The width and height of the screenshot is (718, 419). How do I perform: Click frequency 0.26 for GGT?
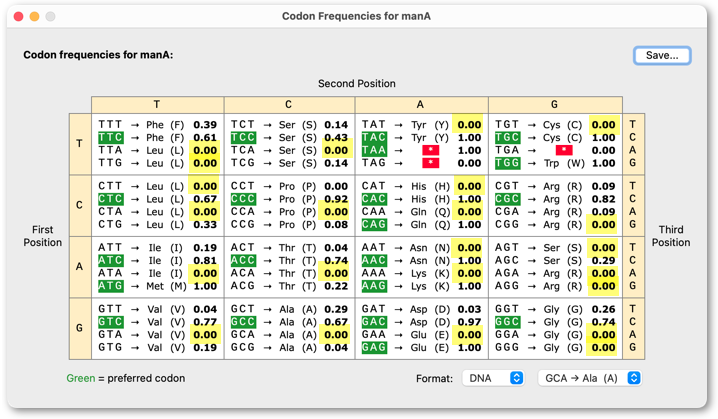603,309
